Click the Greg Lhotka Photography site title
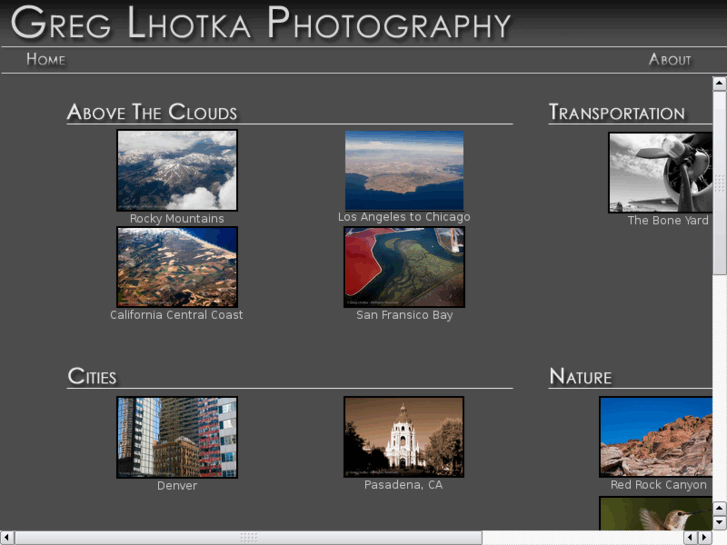This screenshot has height=545, width=727. [x=261, y=23]
